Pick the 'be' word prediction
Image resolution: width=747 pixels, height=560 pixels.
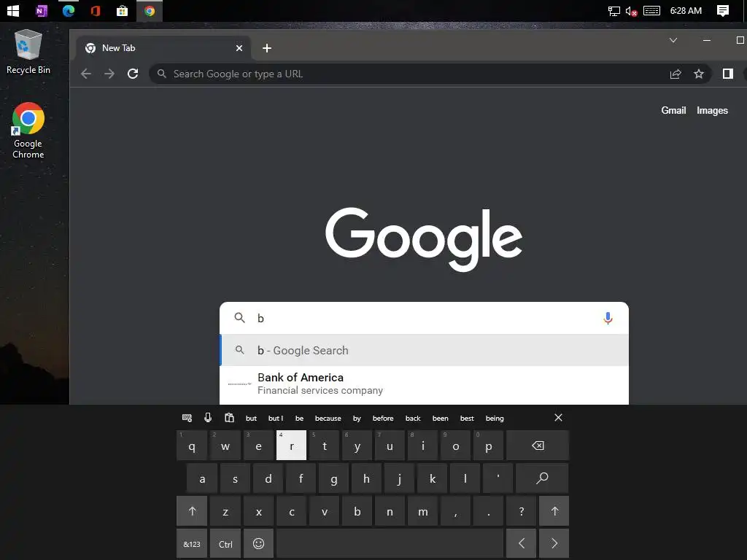click(x=299, y=419)
